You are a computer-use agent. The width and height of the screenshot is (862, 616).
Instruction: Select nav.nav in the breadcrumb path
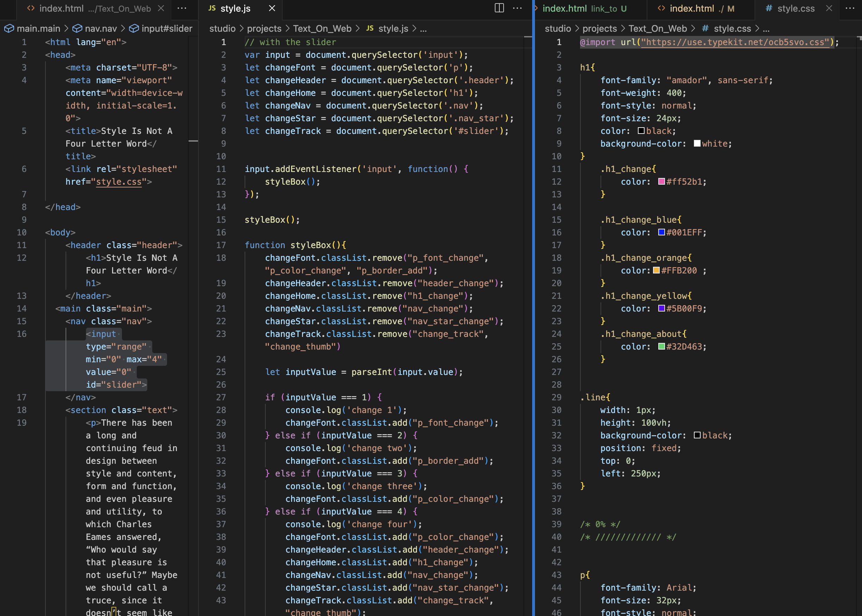tap(100, 29)
